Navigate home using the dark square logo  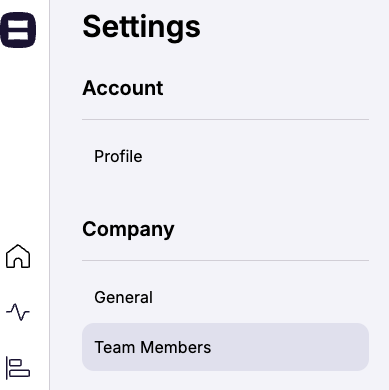tap(18, 30)
